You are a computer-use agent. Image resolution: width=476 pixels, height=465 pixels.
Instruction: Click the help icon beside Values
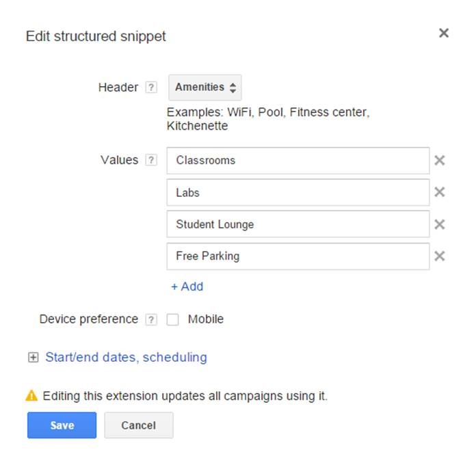coord(152,160)
